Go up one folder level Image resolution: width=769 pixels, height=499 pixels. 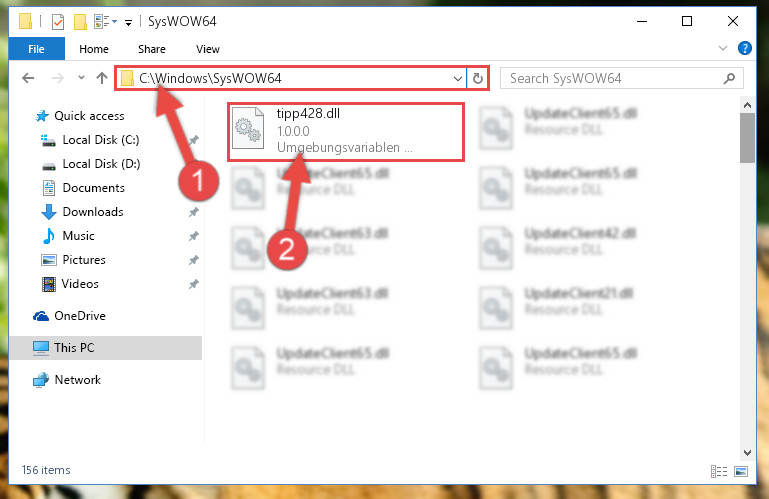click(102, 78)
